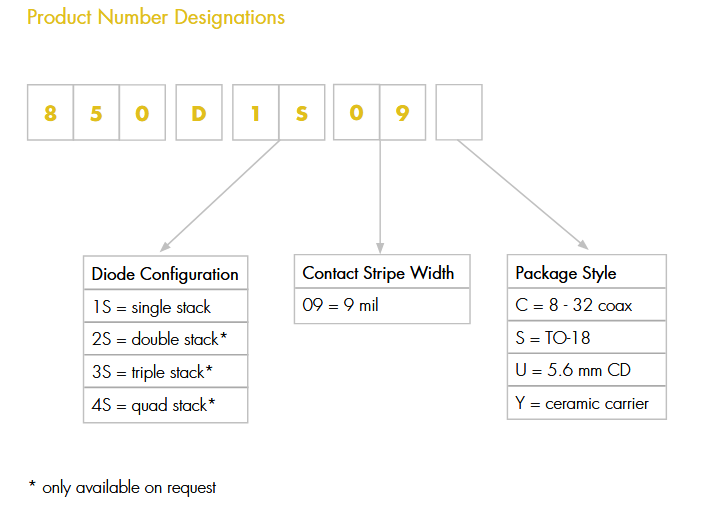Image resolution: width=727 pixels, height=531 pixels.
Task: Click the box with digit 5
Action: point(96,113)
